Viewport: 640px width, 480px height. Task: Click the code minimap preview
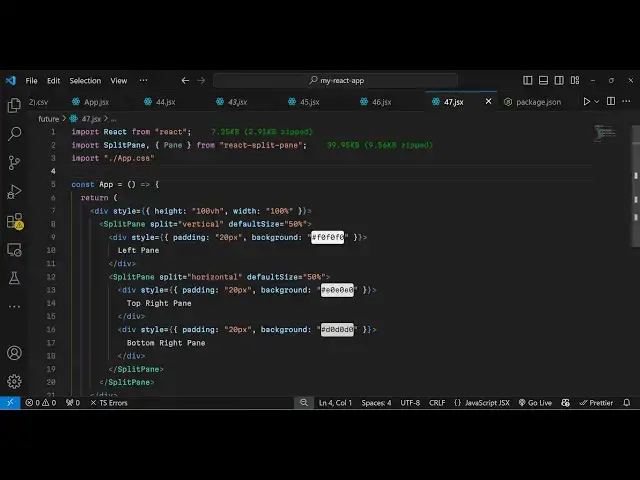click(x=605, y=133)
